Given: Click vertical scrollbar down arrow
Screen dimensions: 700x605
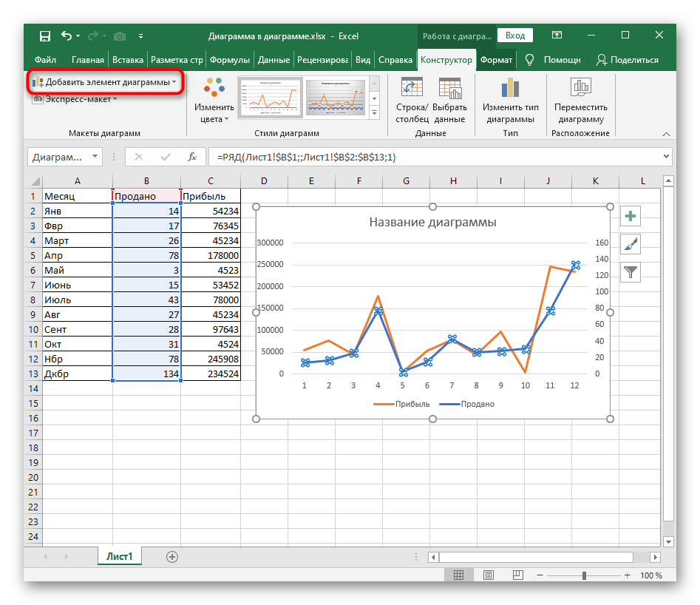Looking at the screenshot, I should [x=668, y=542].
